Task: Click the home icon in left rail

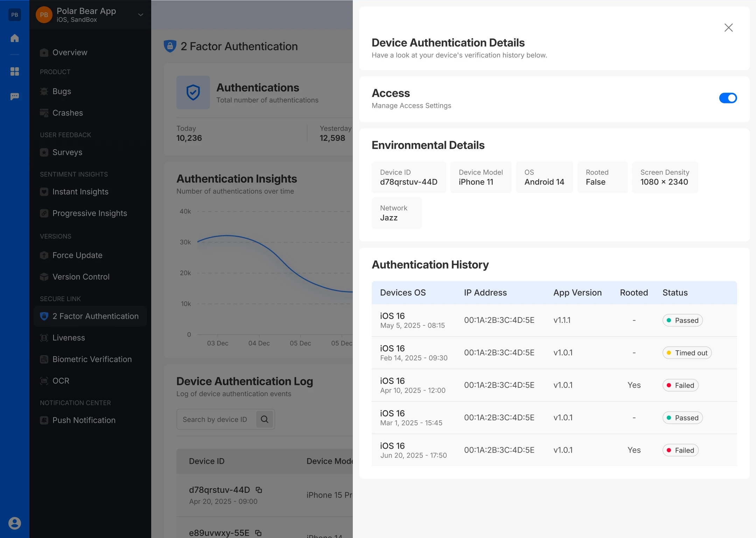Action: 15,38
